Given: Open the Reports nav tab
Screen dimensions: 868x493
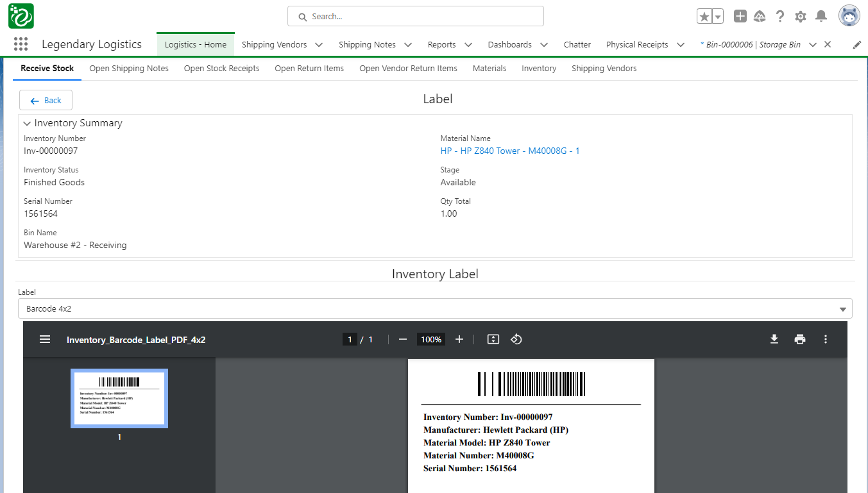Looking at the screenshot, I should pyautogui.click(x=442, y=44).
